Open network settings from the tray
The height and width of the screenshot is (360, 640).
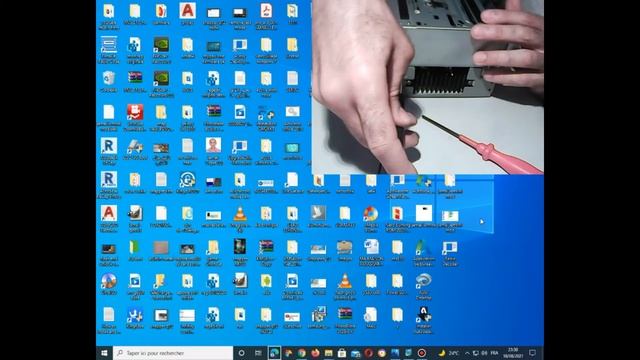(476, 353)
